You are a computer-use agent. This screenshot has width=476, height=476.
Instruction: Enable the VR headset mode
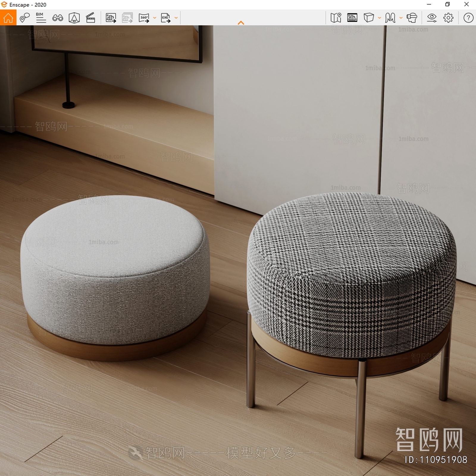412,18
